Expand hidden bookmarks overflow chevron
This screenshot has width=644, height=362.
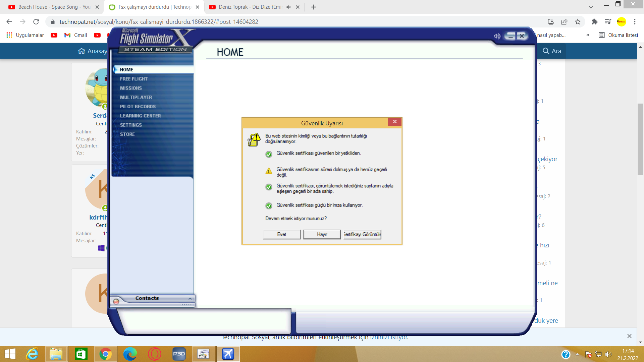click(x=588, y=35)
